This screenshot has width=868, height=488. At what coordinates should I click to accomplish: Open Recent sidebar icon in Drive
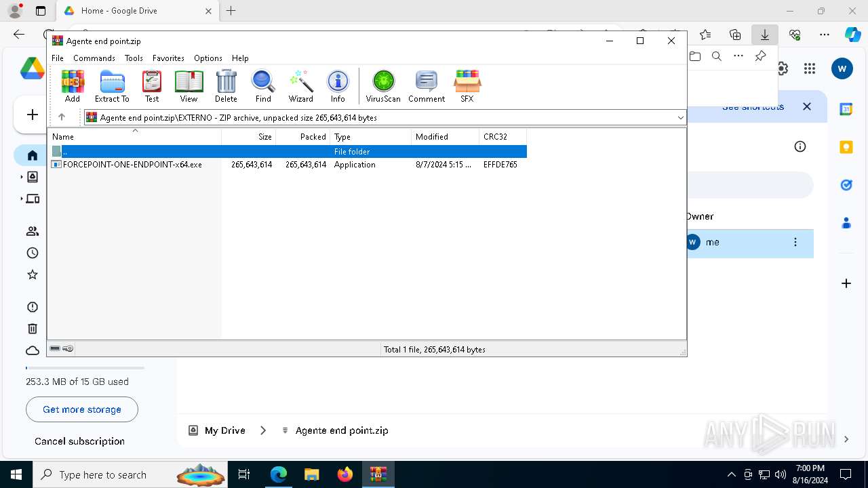point(32,253)
